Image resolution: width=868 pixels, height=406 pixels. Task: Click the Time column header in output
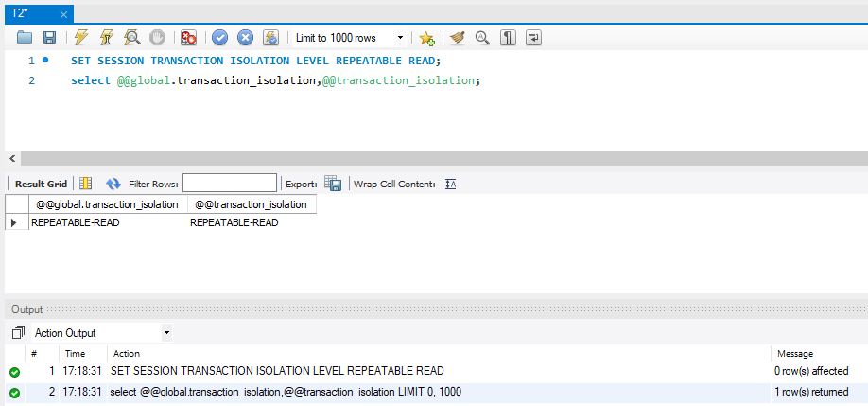pyautogui.click(x=76, y=353)
